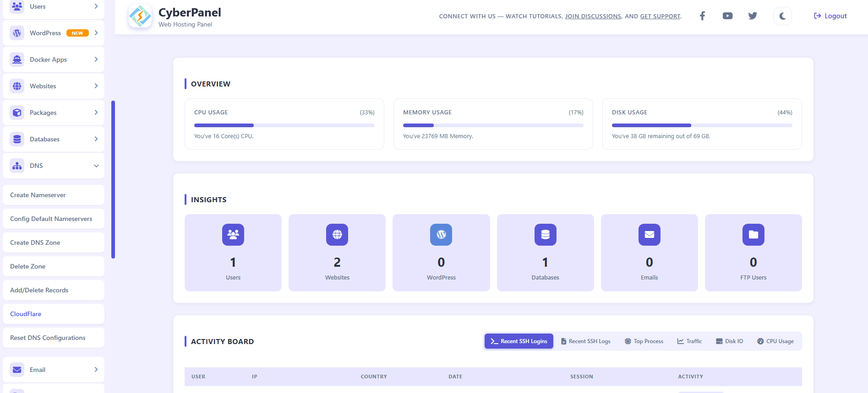Open the Emails envelope insight icon
The image size is (868, 393).
click(649, 235)
